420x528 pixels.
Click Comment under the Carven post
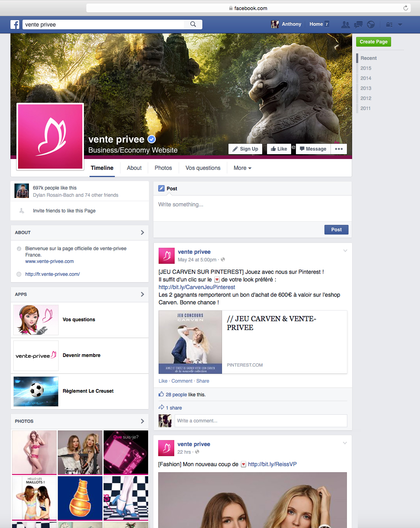click(x=182, y=381)
